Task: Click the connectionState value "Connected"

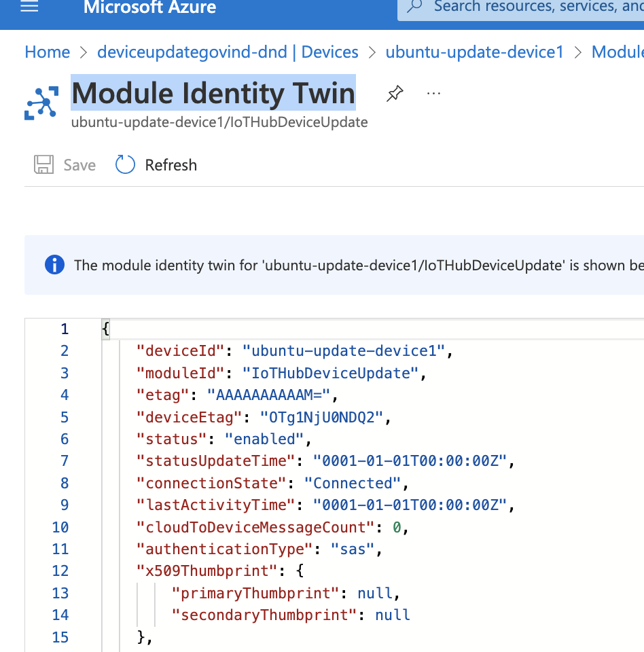Action: [353, 483]
